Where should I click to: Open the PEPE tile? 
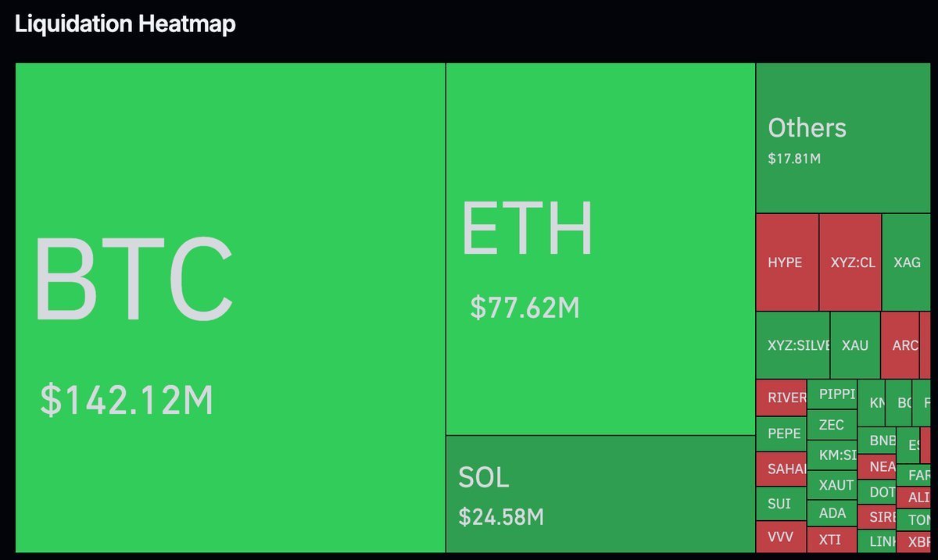[x=781, y=433]
